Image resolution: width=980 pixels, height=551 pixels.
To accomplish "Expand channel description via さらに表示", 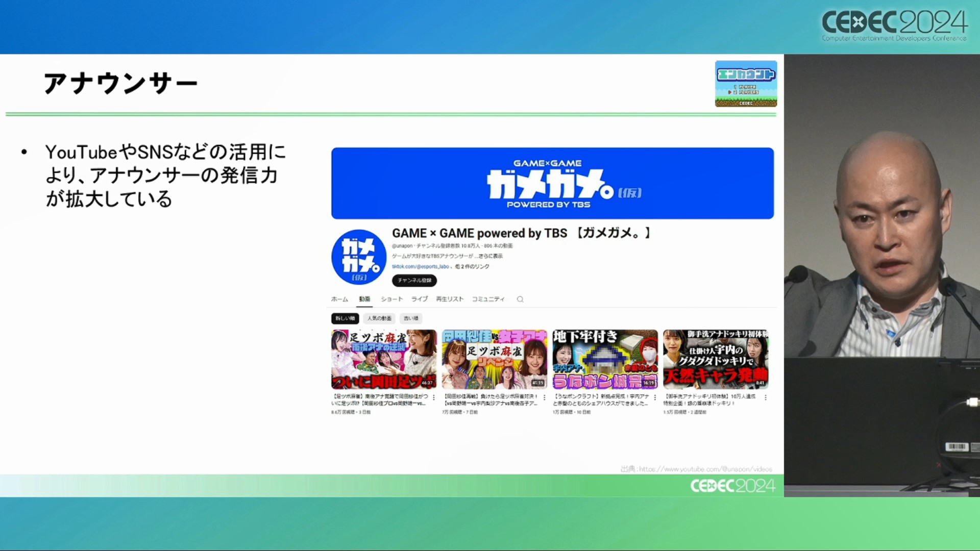I will click(x=491, y=256).
